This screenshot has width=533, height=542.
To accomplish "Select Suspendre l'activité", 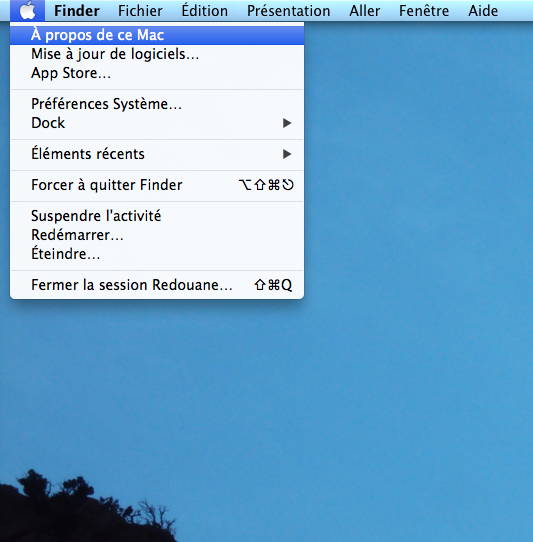I will [157, 216].
